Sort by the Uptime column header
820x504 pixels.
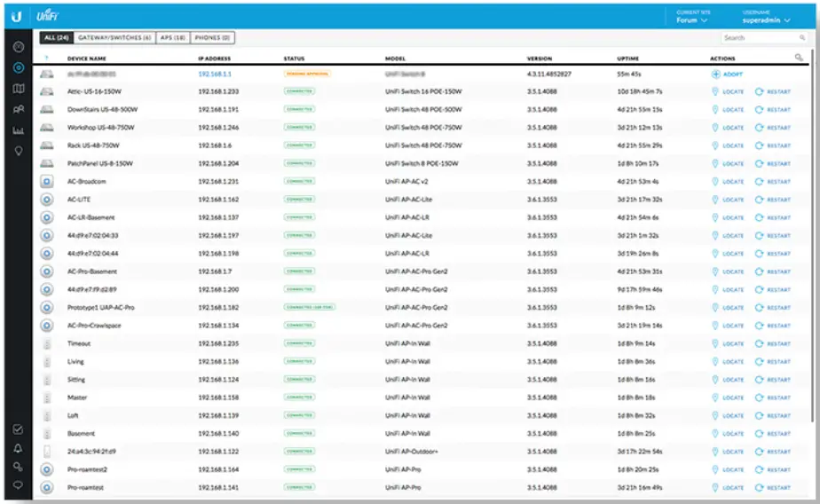coord(627,59)
